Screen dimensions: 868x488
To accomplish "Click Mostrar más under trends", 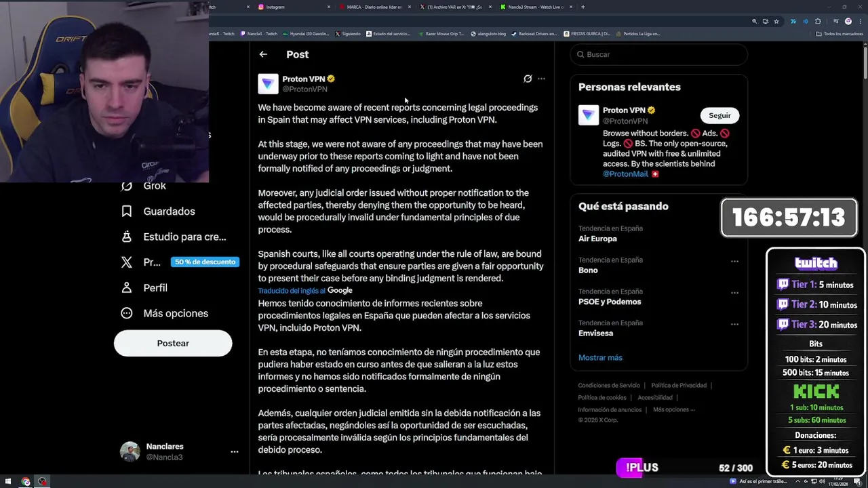I will click(600, 358).
